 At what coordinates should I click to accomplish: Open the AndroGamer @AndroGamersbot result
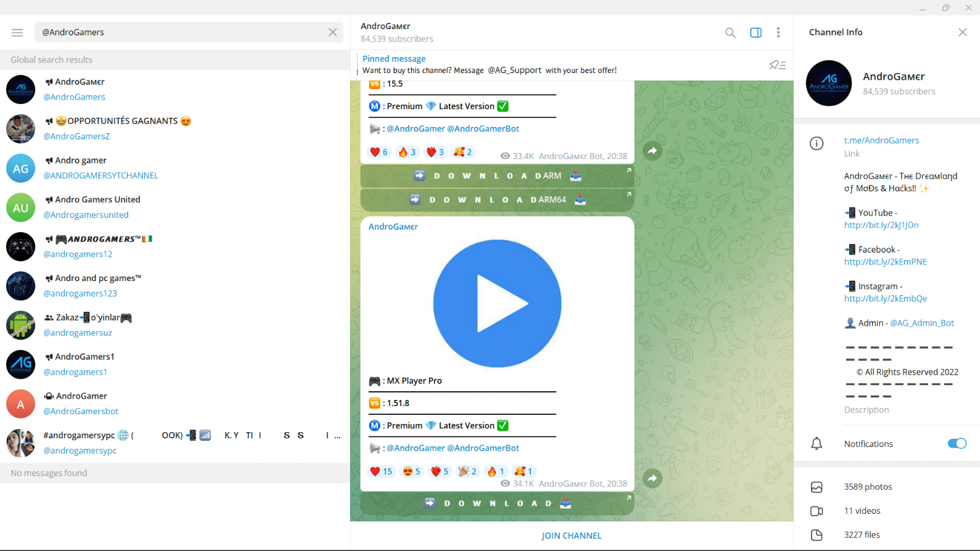point(175,404)
